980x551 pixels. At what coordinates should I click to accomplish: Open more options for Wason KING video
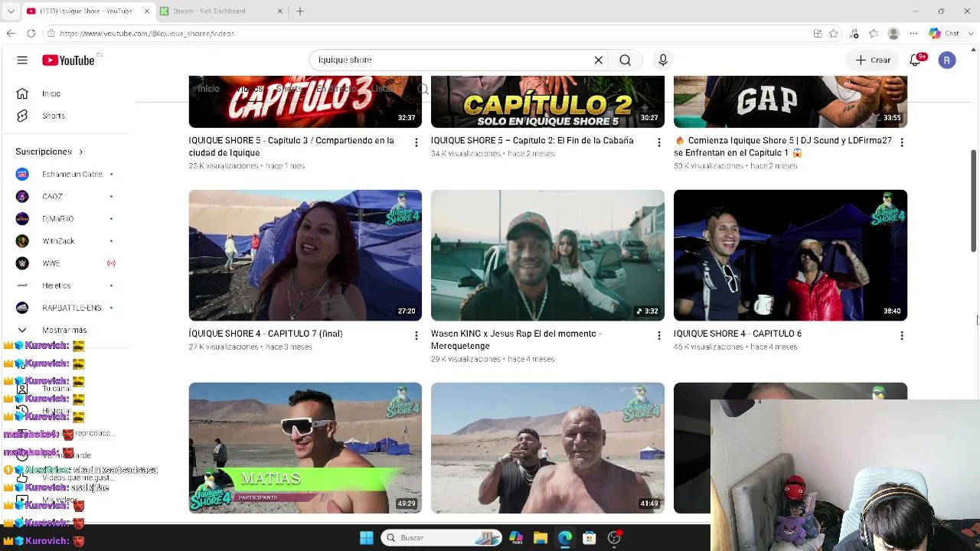click(x=659, y=335)
